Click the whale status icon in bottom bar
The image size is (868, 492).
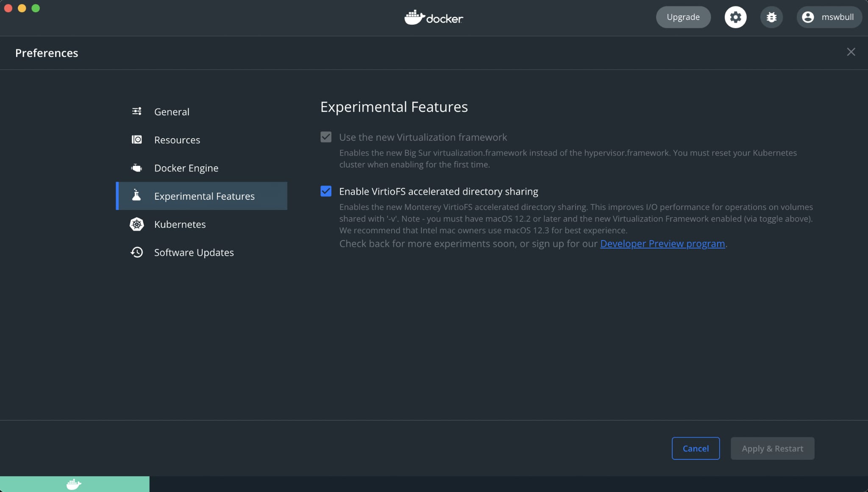tap(74, 484)
